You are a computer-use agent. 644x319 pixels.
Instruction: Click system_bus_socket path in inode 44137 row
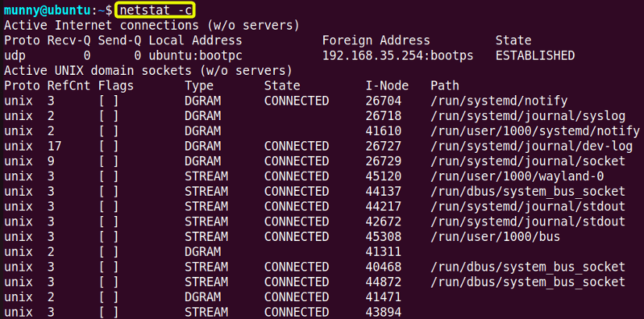(x=528, y=192)
